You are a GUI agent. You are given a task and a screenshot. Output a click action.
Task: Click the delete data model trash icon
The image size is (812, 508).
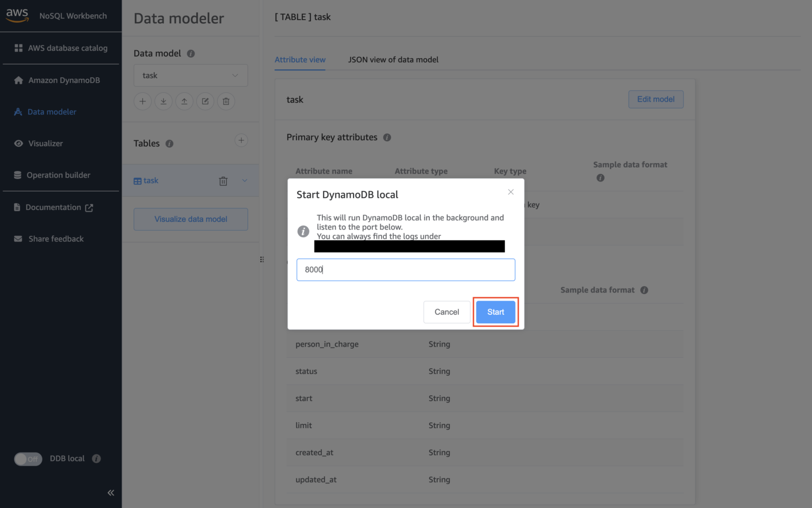[x=226, y=101]
